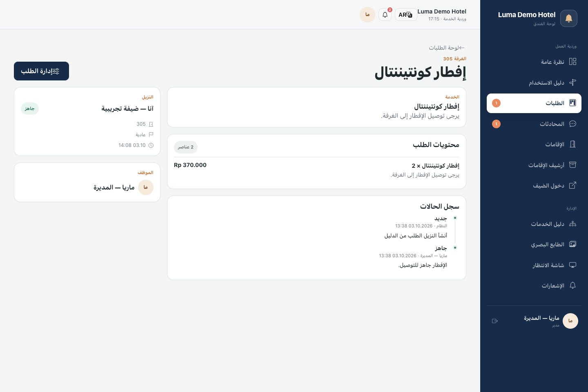Viewport: 588px width, 392px height.
Task: Click the أنشأ النزيل الطلب من الدليل note
Action: [x=416, y=236]
